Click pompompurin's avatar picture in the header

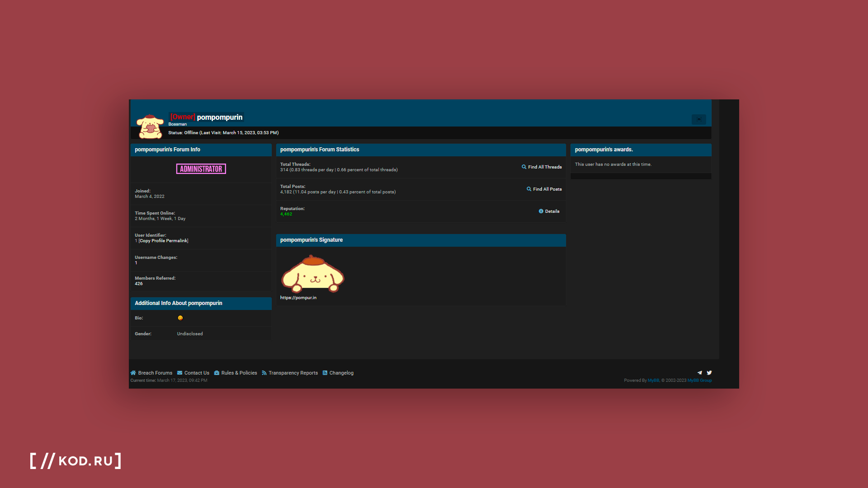pos(150,127)
